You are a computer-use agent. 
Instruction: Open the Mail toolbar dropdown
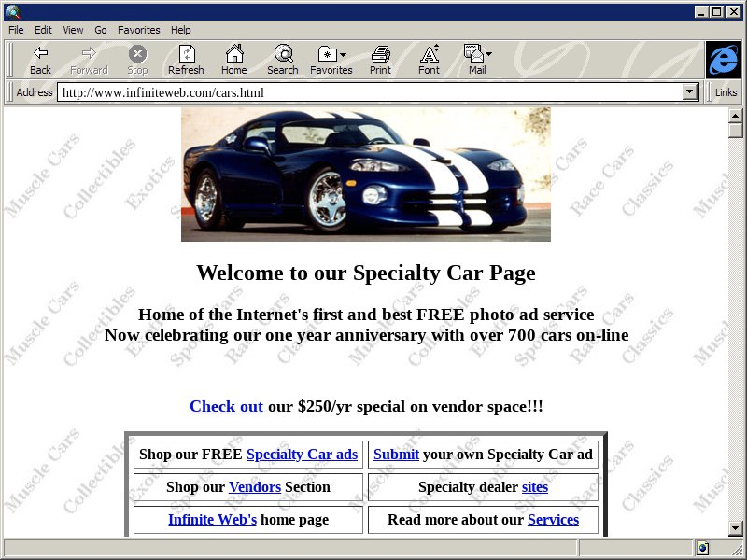tap(488, 55)
